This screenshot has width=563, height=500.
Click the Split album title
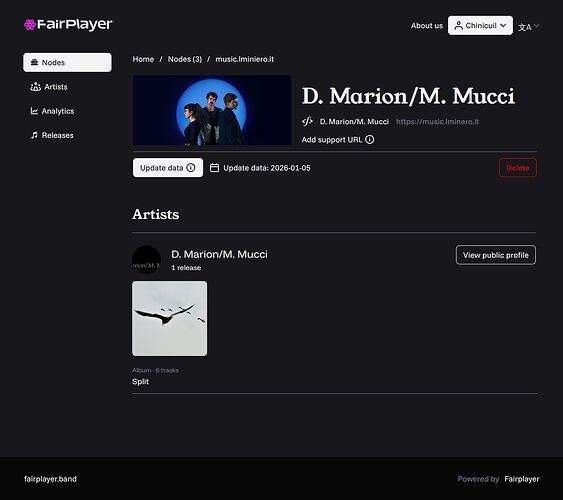[140, 382]
